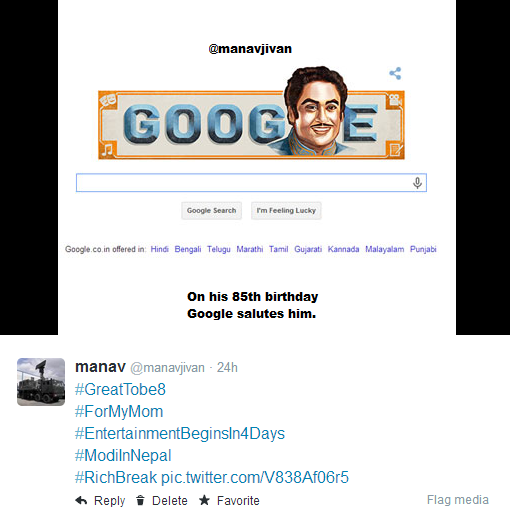Open the 24h tweet timestamp
Image resolution: width=510 pixels, height=523 pixels.
[227, 368]
